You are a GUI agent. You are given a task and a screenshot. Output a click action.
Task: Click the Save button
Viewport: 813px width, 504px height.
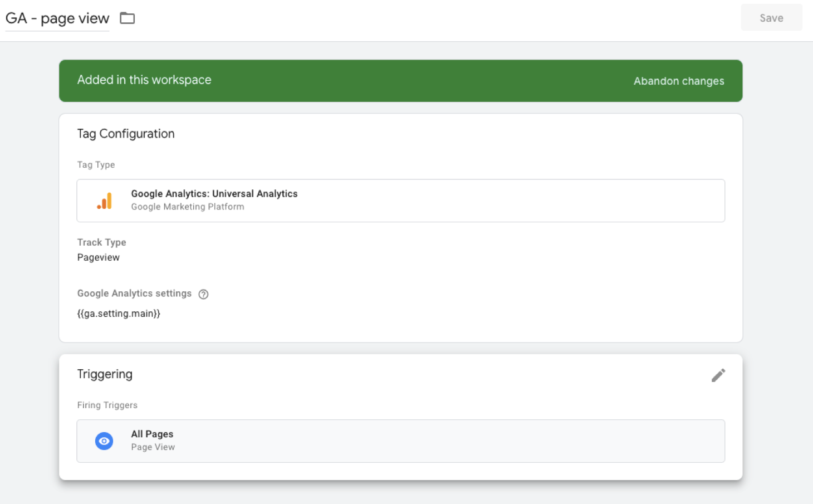click(x=771, y=18)
